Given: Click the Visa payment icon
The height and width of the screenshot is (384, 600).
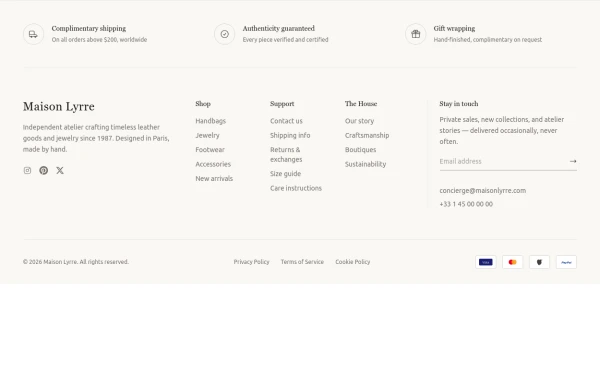Looking at the screenshot, I should pyautogui.click(x=486, y=262).
